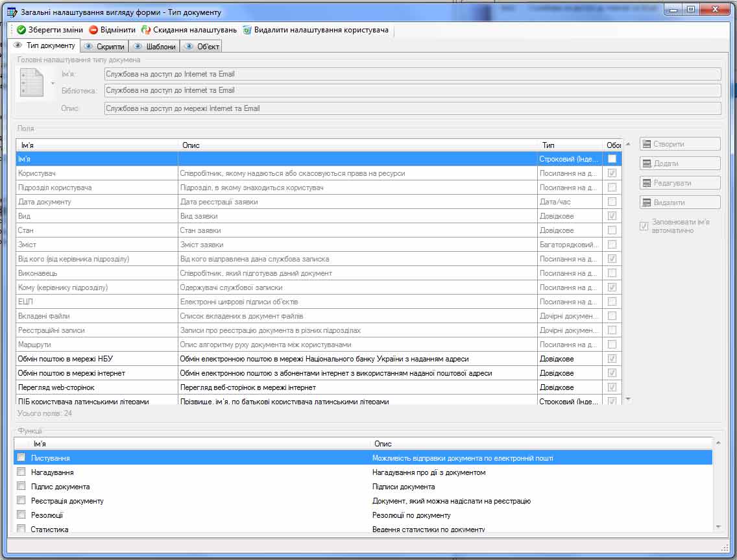Click the window resize grip in status bar
737x560 pixels.
[x=724, y=547]
